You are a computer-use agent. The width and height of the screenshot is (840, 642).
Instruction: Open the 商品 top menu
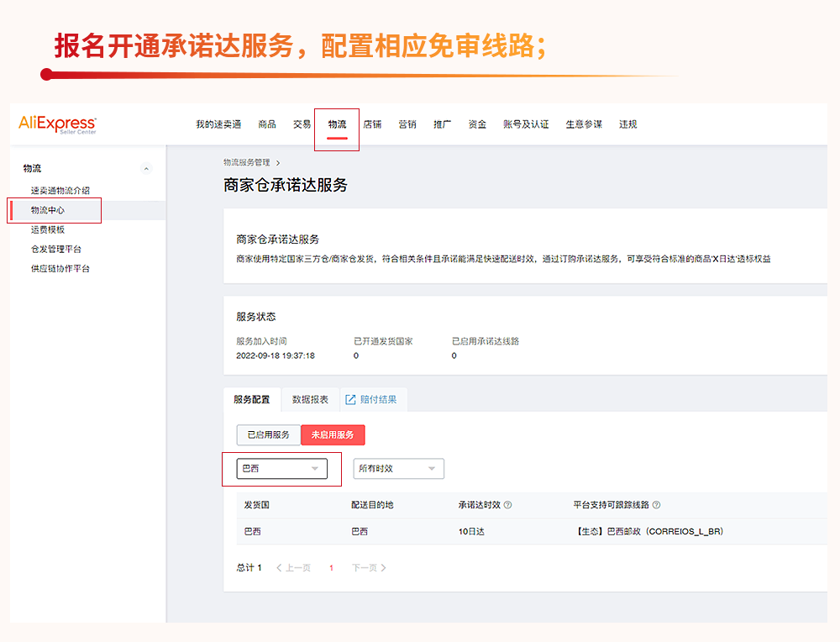267,124
